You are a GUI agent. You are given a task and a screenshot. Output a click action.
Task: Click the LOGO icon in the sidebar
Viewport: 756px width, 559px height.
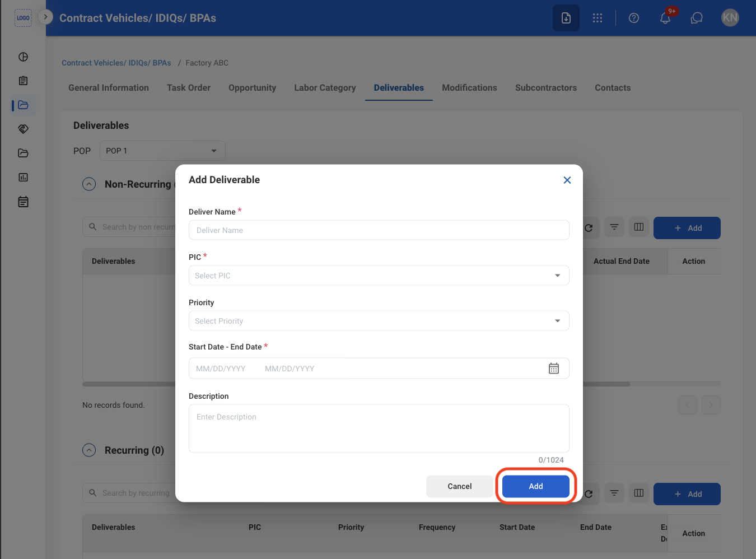pyautogui.click(x=23, y=18)
